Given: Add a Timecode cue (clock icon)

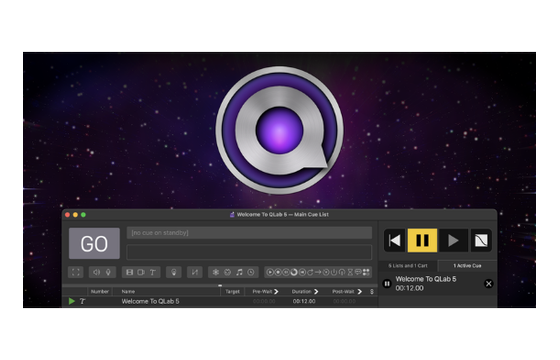Looking at the screenshot, I should tap(251, 272).
